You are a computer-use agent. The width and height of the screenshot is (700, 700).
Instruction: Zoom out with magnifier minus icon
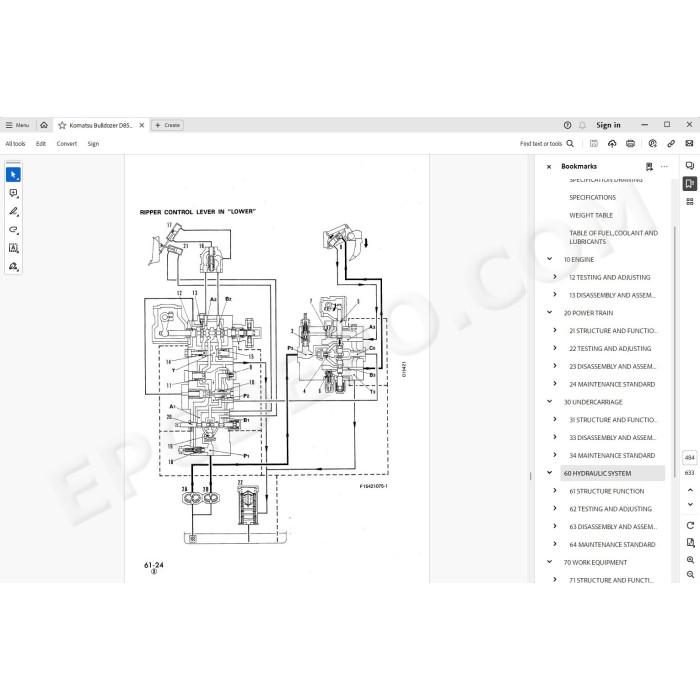click(690, 575)
